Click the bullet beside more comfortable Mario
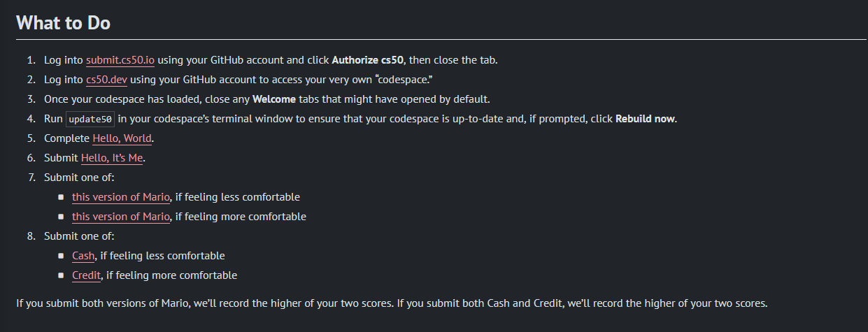 [x=62, y=217]
